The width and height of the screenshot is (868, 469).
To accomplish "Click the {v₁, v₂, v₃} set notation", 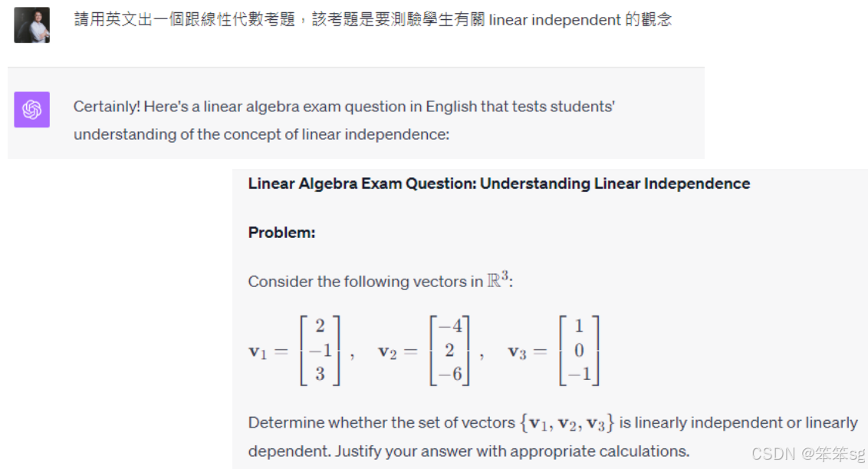I will [x=567, y=423].
